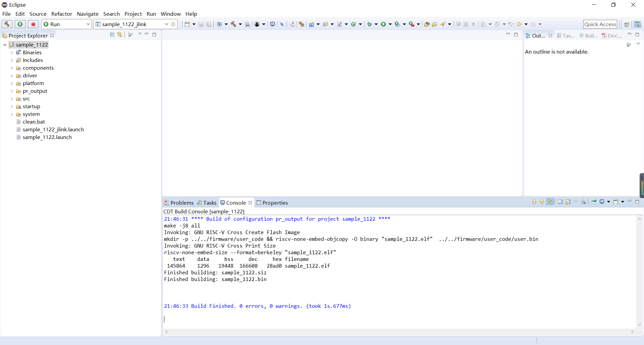Expand the pr_output folder
This screenshot has height=345, width=644.
click(x=12, y=91)
